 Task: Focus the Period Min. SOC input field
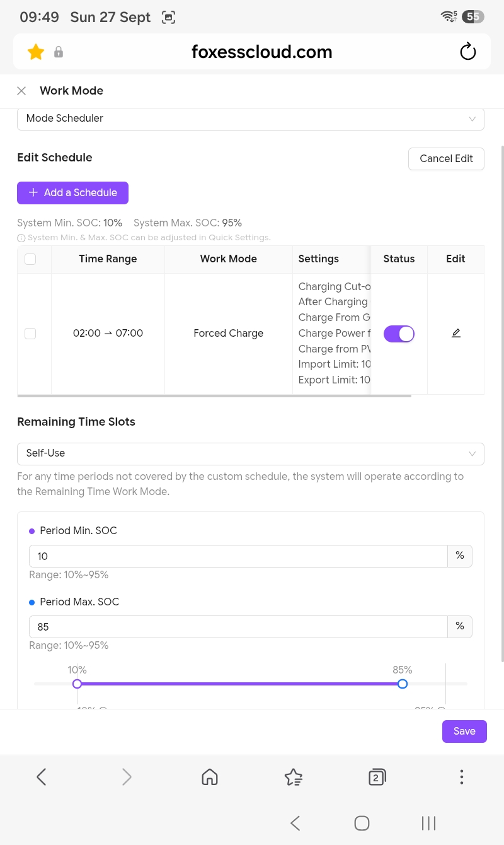point(238,556)
